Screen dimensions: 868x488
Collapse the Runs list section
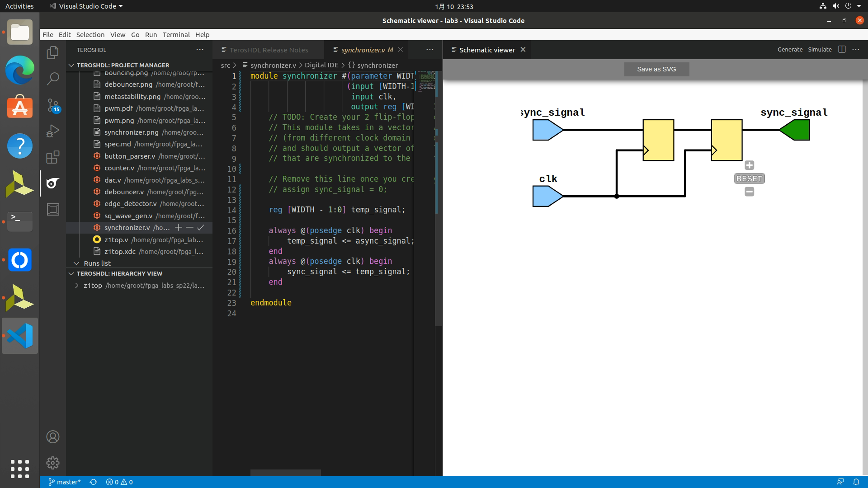click(x=76, y=263)
